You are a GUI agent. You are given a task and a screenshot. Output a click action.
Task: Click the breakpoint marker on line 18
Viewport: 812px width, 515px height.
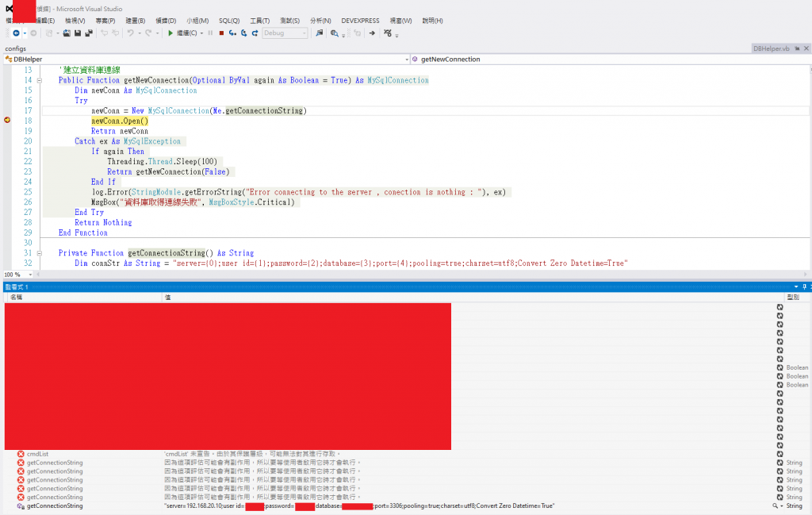pos(7,120)
